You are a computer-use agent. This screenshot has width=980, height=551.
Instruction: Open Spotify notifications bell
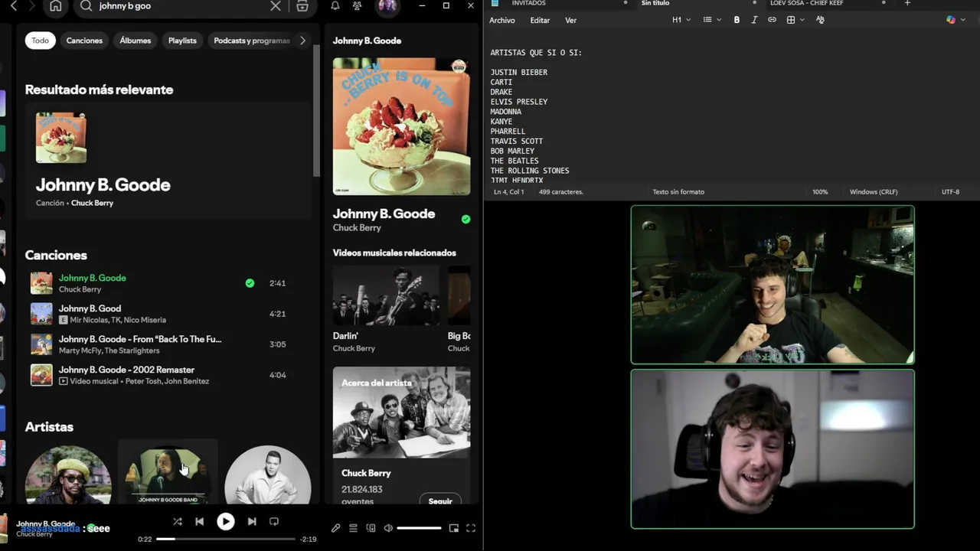(335, 6)
